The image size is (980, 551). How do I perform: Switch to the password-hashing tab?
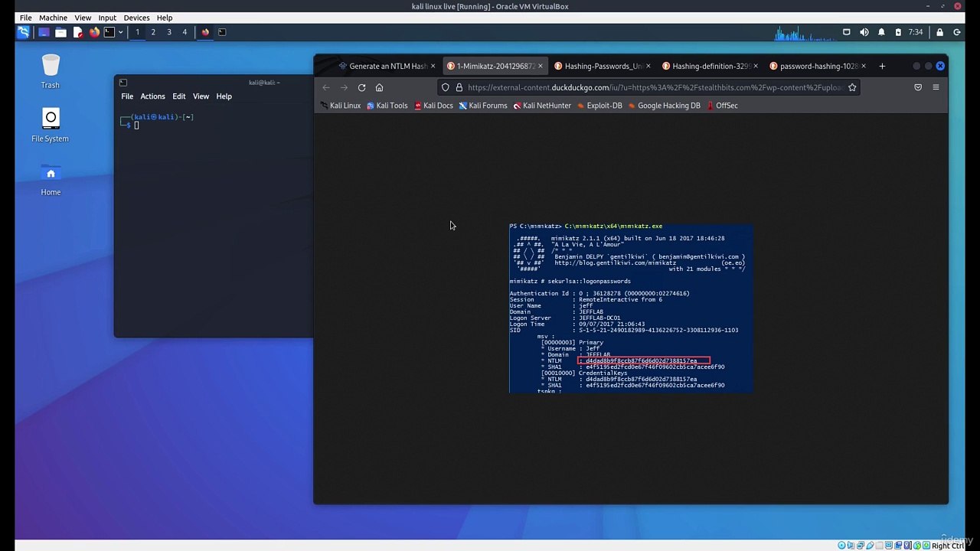click(x=818, y=66)
